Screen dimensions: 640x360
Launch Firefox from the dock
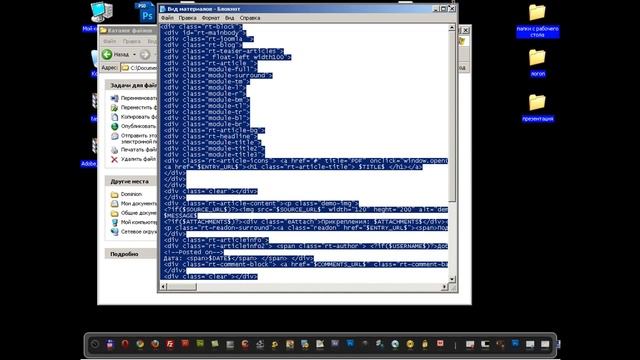pos(155,344)
